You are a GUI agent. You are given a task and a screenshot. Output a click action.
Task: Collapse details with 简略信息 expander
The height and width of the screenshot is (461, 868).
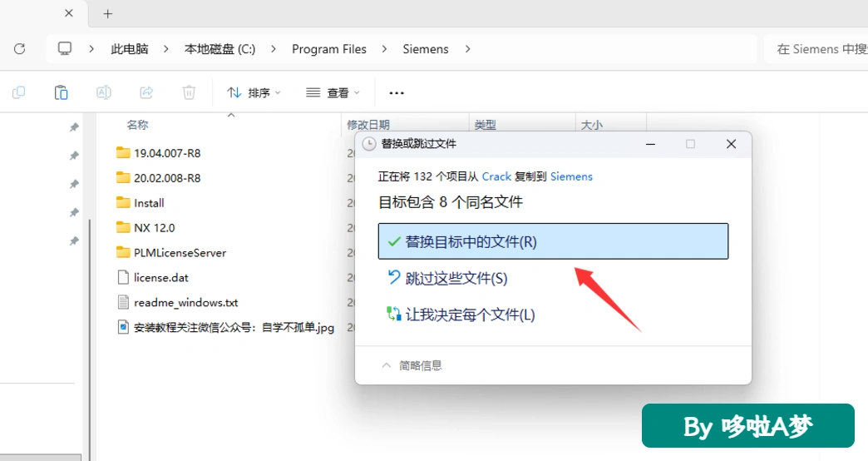pos(412,365)
